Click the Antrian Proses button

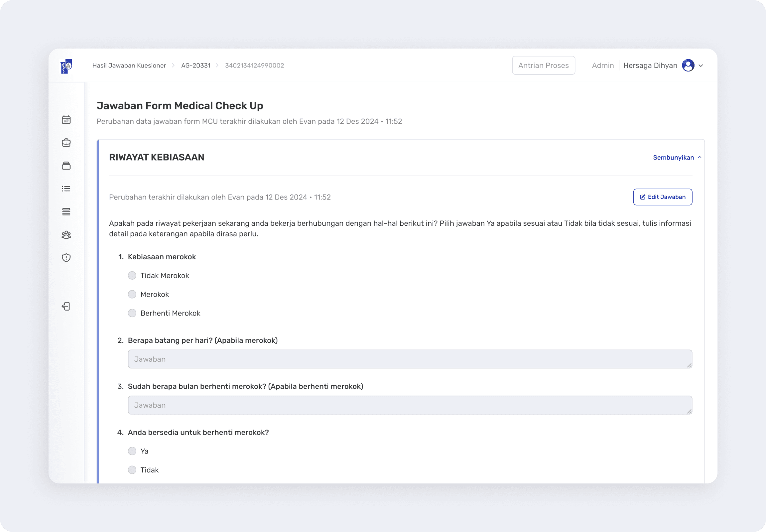point(543,65)
